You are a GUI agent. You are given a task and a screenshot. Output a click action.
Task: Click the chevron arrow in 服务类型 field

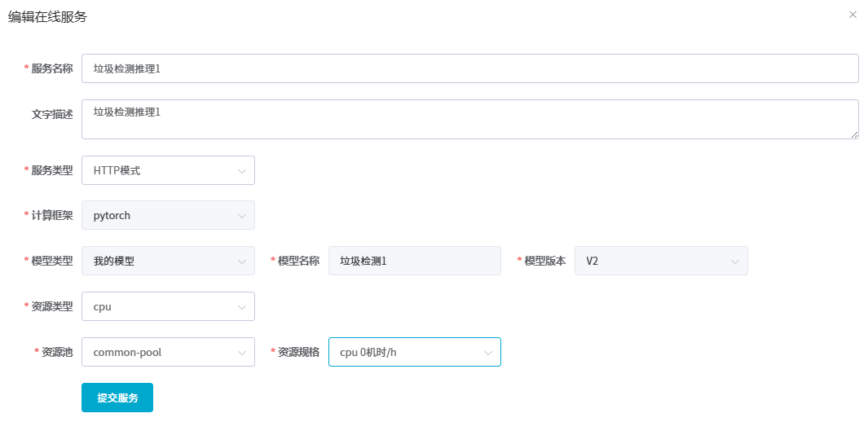click(242, 171)
